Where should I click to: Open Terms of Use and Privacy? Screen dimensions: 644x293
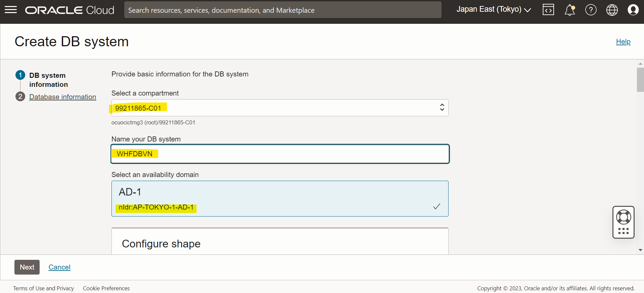click(x=44, y=288)
